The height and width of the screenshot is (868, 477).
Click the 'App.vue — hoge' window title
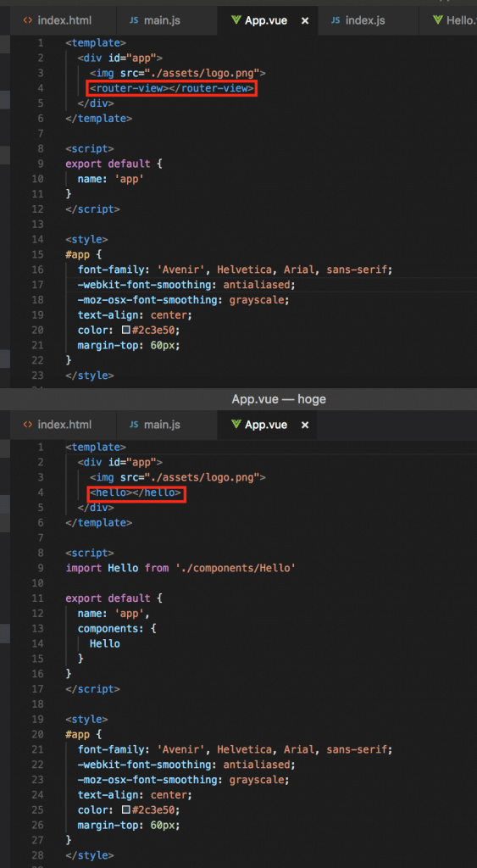tap(279, 399)
